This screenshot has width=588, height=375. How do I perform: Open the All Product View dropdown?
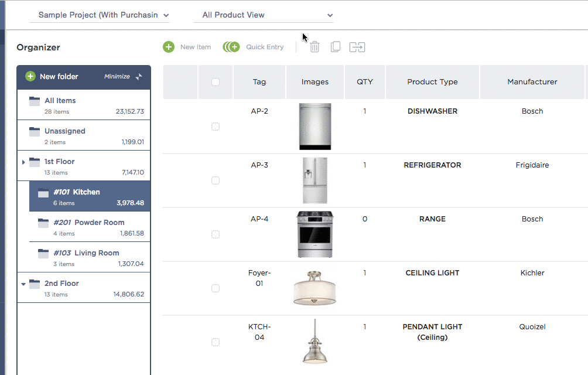pos(264,15)
